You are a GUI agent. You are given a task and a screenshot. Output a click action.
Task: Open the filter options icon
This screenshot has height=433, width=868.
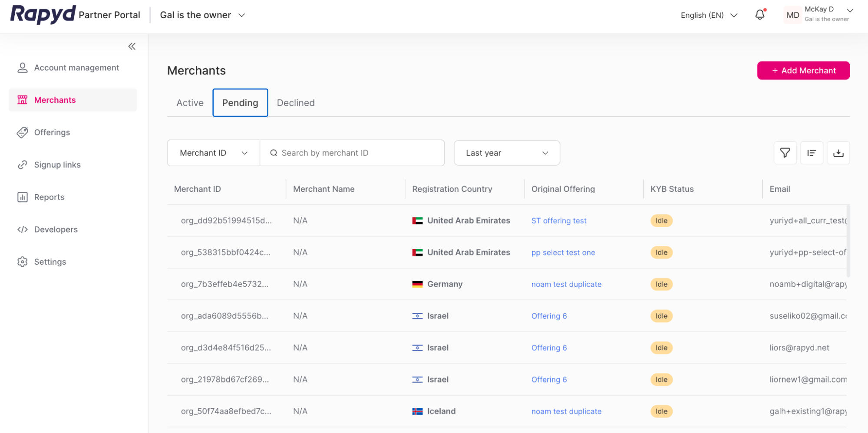[x=785, y=153]
